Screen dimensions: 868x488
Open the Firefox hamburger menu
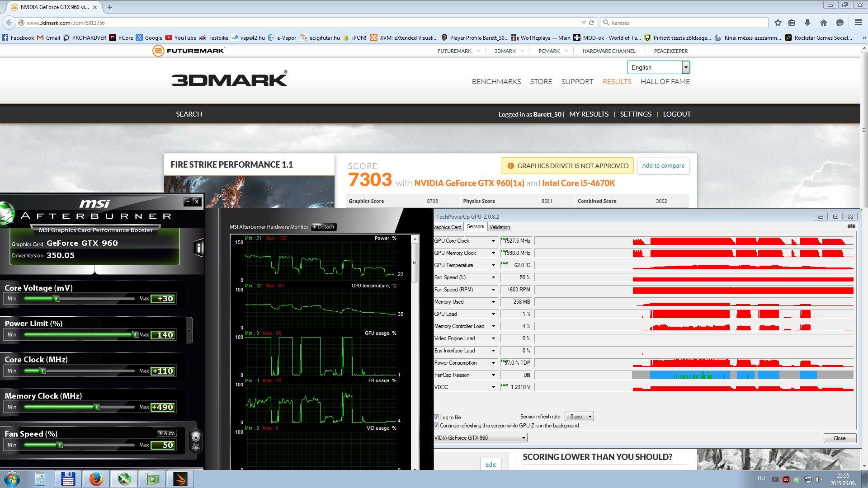pos(858,23)
